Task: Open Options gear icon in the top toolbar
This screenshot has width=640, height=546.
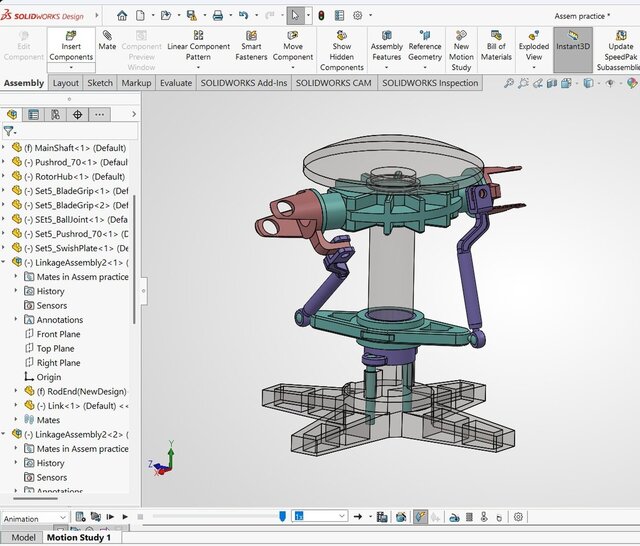Action: point(358,16)
